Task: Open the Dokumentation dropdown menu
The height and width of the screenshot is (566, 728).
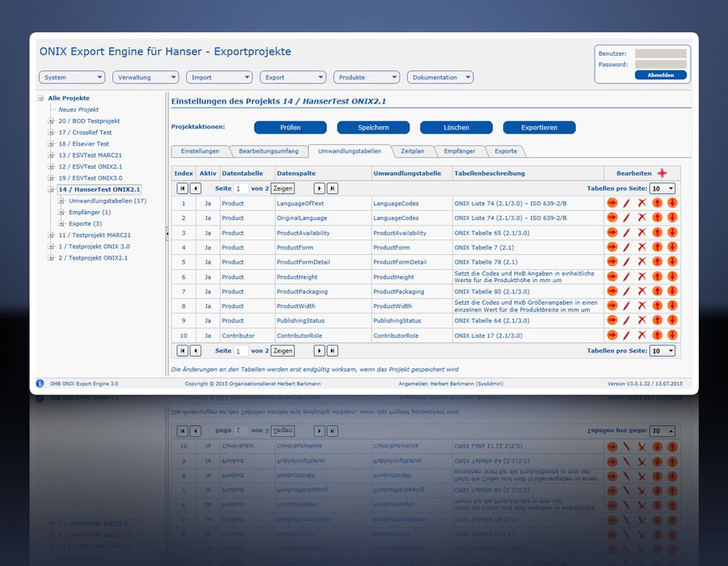Action: click(x=440, y=78)
